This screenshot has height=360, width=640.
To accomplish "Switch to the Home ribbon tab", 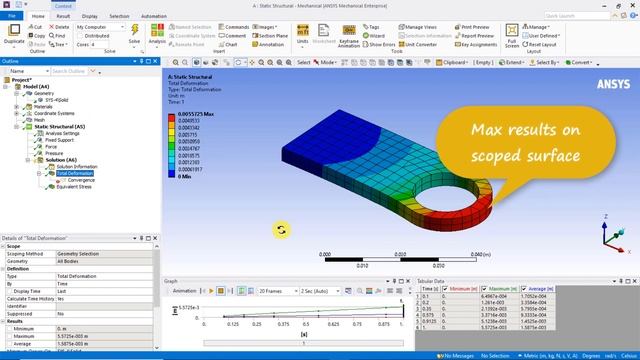I will tap(38, 16).
